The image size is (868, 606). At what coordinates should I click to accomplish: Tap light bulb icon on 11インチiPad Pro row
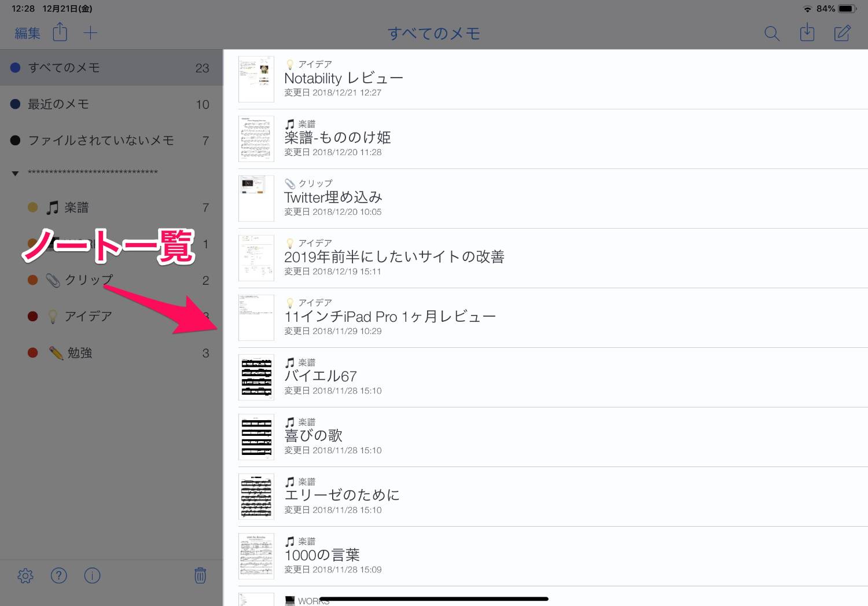(290, 303)
